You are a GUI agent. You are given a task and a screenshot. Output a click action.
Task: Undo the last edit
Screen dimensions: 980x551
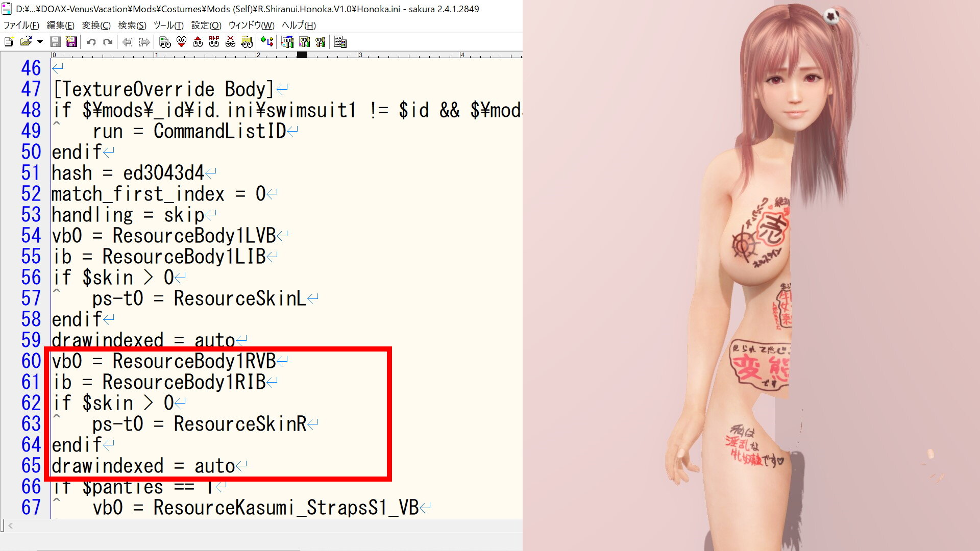point(91,42)
